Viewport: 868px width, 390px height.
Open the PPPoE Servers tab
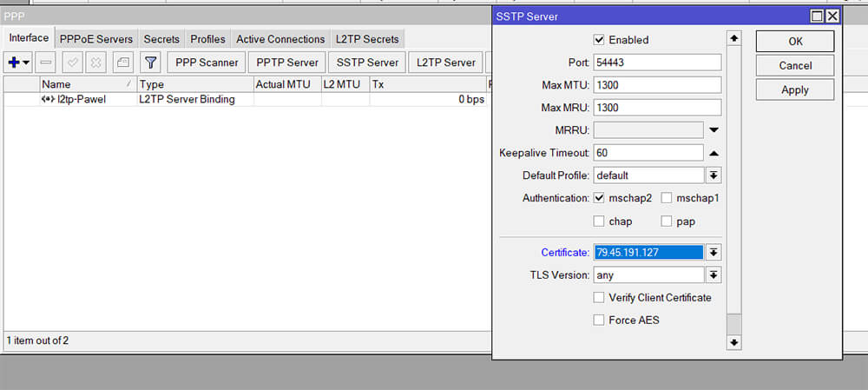(96, 39)
